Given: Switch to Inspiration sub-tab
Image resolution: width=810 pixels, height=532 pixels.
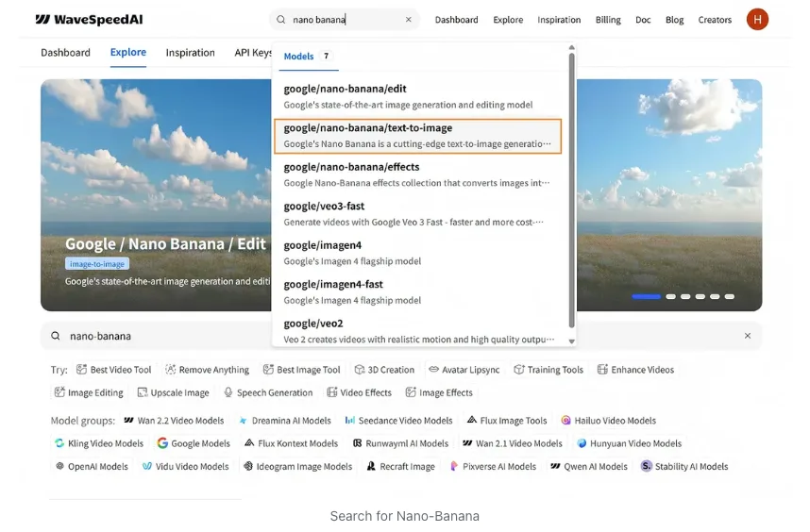Looking at the screenshot, I should (x=190, y=53).
